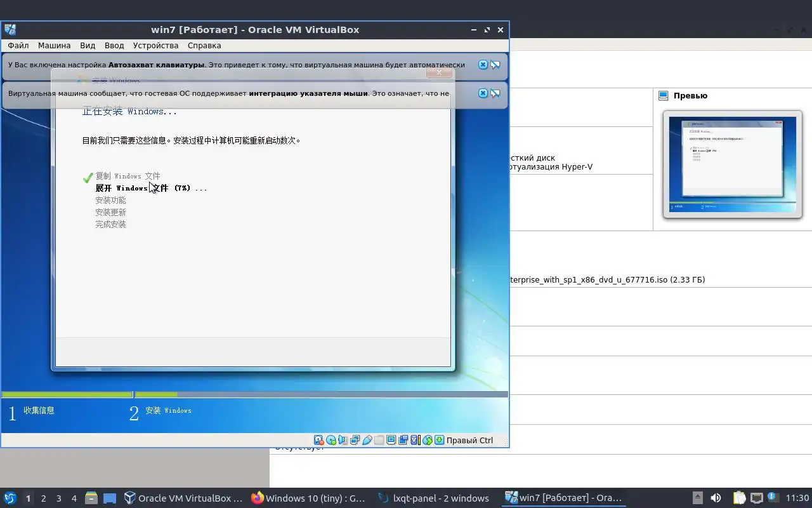Click the mouse integration icon in VM status bar

tap(428, 440)
